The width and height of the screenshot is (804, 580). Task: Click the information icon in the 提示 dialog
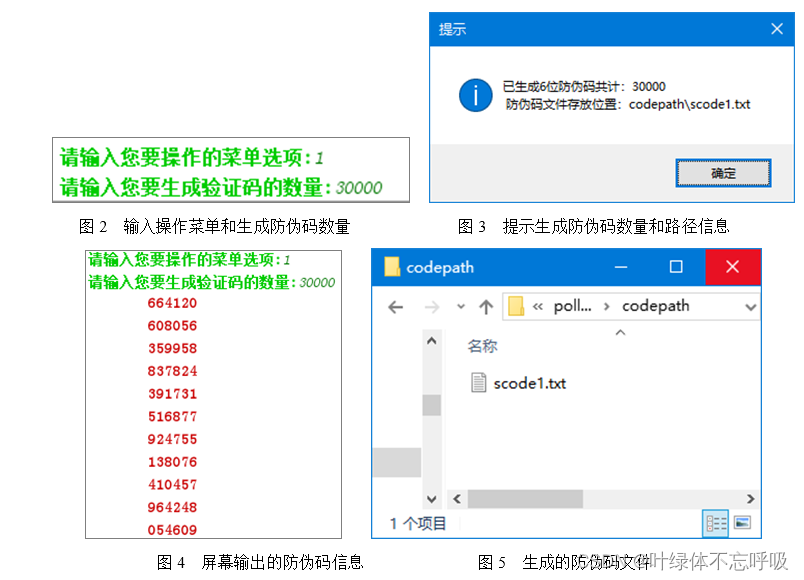click(474, 96)
